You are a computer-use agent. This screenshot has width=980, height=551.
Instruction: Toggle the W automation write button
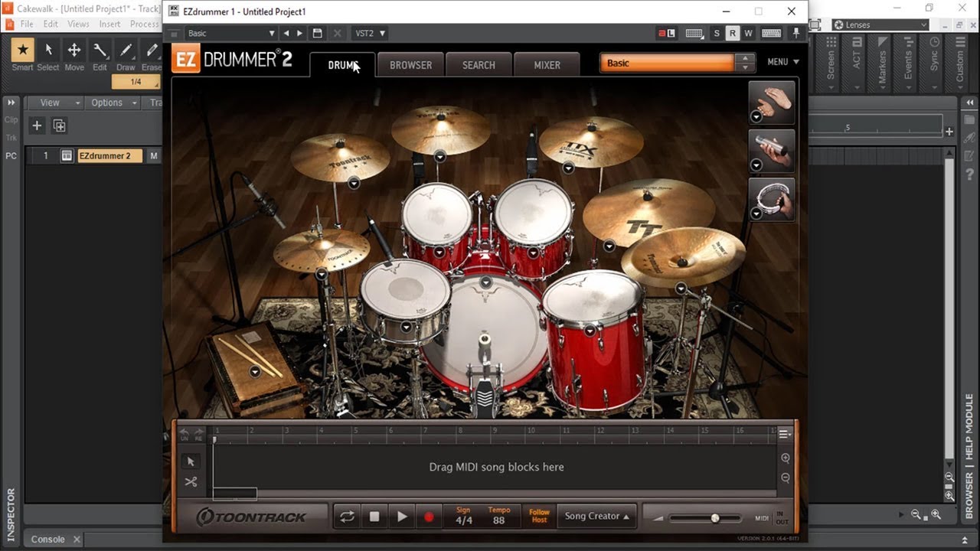coord(748,33)
